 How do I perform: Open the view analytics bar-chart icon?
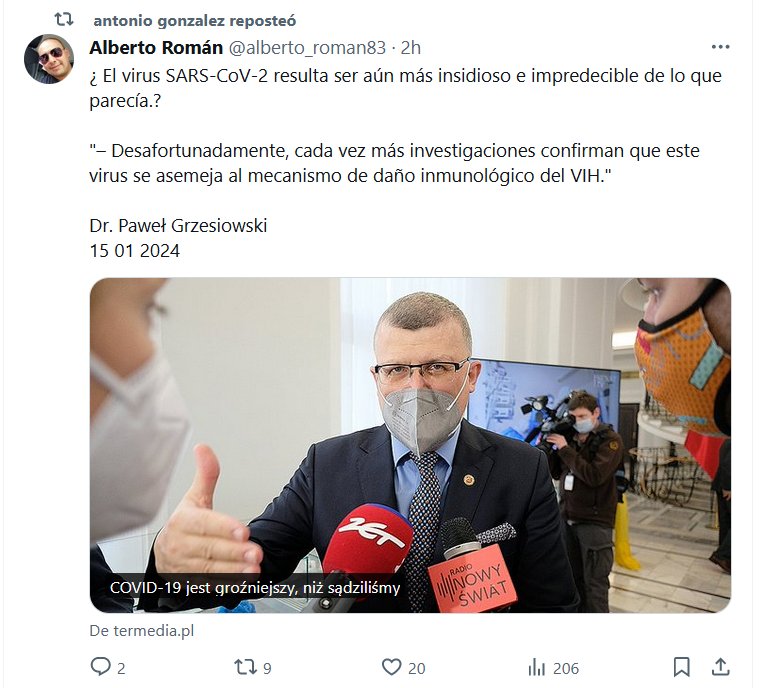pos(536,667)
